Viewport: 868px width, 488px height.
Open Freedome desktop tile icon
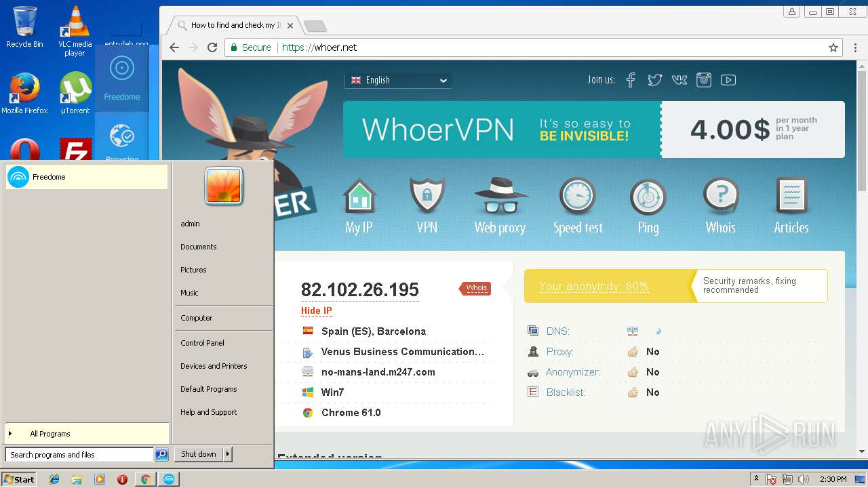[122, 77]
